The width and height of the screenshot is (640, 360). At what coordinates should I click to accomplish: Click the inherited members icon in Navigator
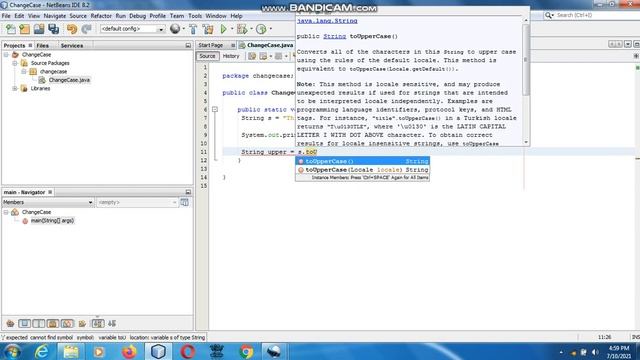click(x=10, y=324)
